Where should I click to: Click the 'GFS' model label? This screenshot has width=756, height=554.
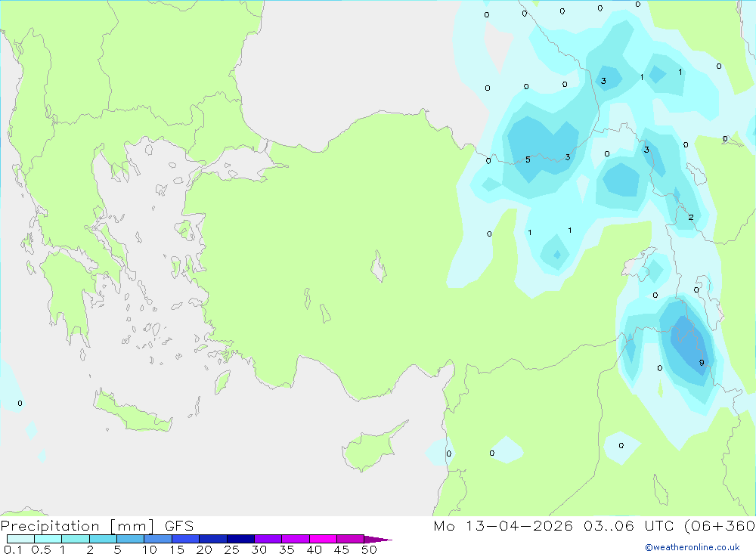179,526
